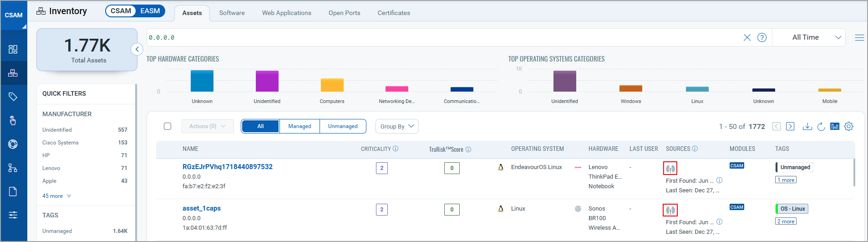Open the Open Ports tab
This screenshot has height=242, width=868.
click(x=345, y=13)
